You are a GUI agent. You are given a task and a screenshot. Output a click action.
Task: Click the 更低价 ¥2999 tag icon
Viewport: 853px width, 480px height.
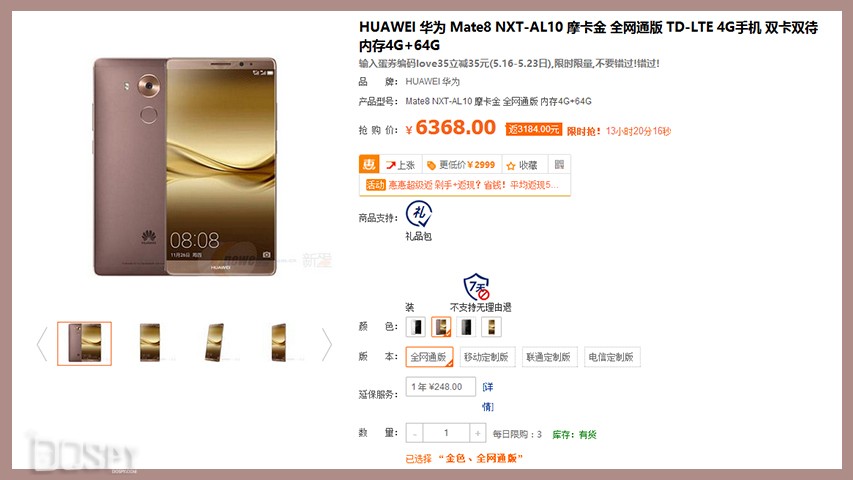431,165
